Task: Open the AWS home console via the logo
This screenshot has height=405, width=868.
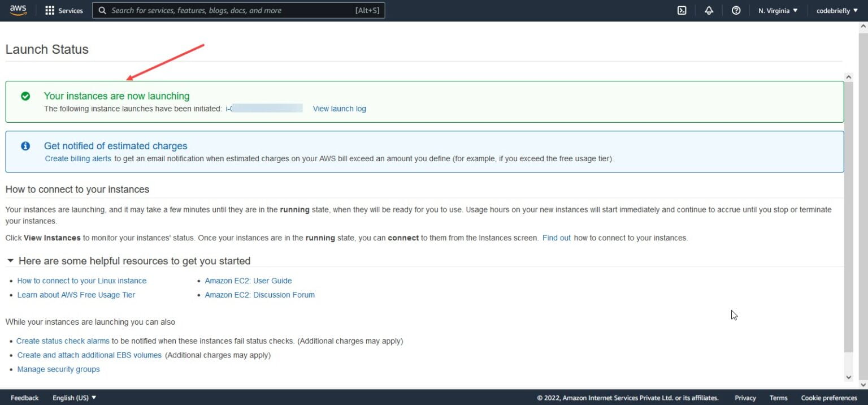Action: coord(18,10)
